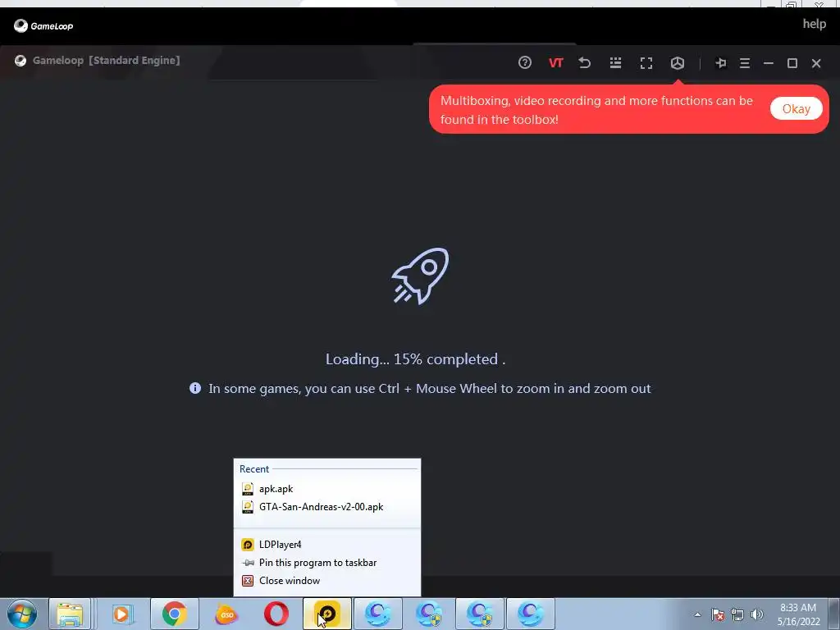Screen dimensions: 840x630
Task: Close the Gameloop window
Action: 816,63
